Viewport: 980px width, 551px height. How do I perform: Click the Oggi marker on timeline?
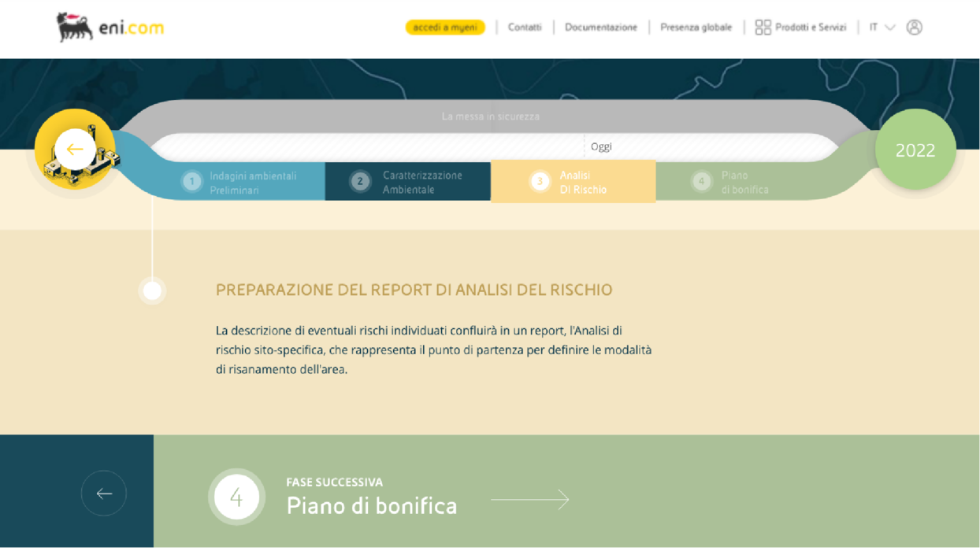click(x=600, y=146)
